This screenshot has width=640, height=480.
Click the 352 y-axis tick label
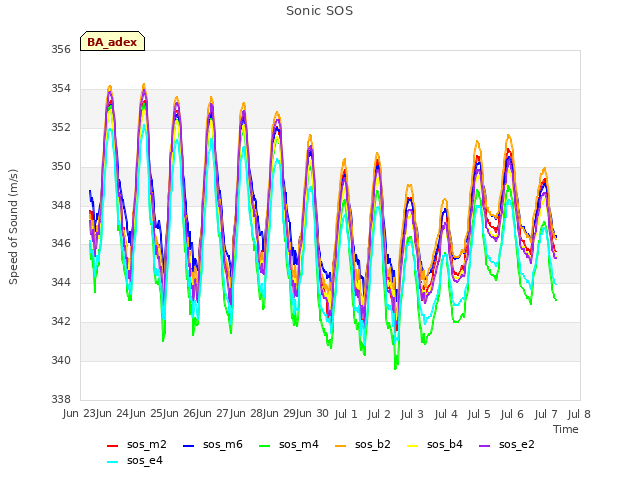click(x=60, y=128)
